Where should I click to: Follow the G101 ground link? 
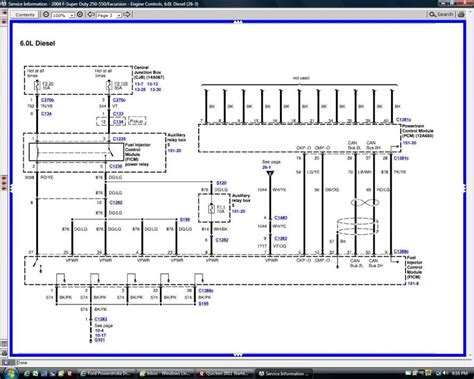100,340
